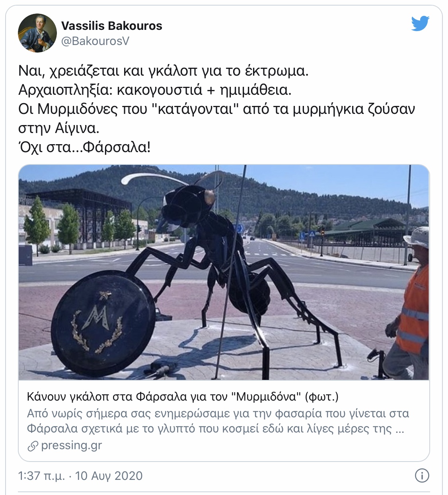448x495 pixels.
Task: Click the trailing ellipsis in the card description
Action: 400,429
